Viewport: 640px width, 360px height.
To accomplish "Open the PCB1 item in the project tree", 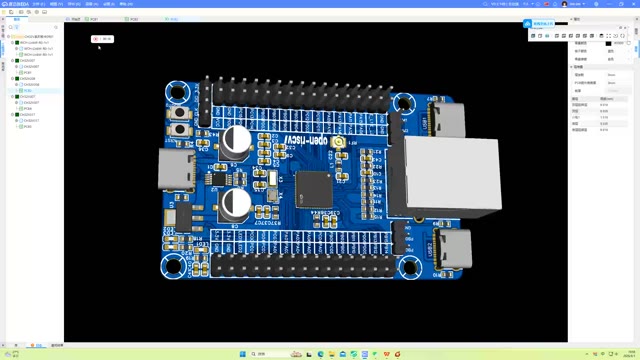I will 27,72.
